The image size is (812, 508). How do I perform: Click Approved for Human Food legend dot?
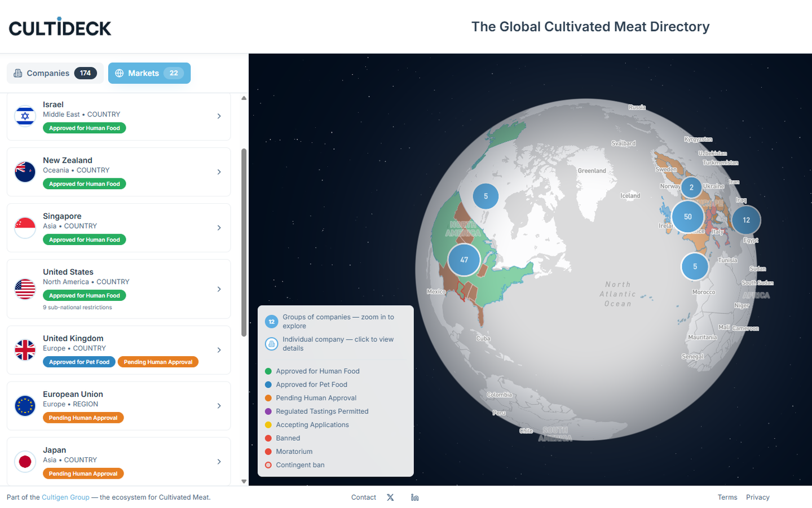[268, 371]
